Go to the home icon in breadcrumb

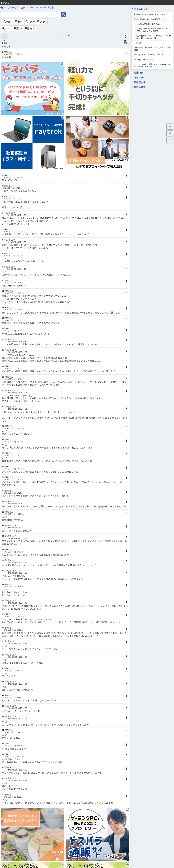pos(2,7)
